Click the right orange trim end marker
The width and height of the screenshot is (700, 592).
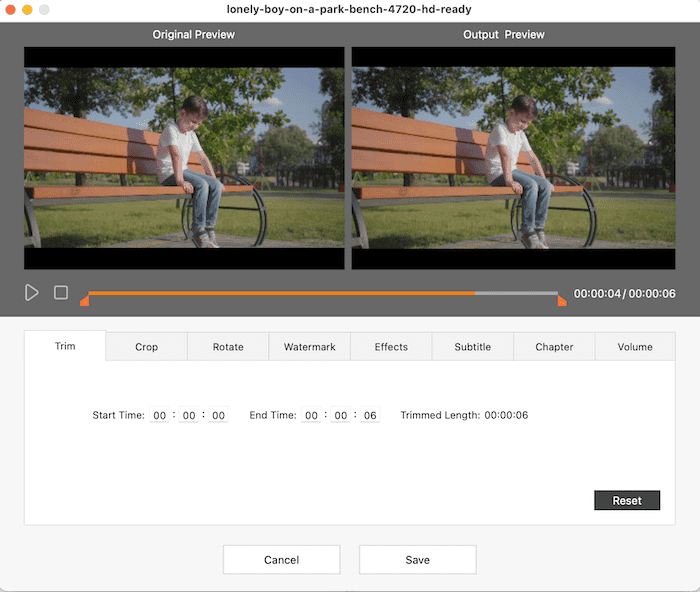562,299
